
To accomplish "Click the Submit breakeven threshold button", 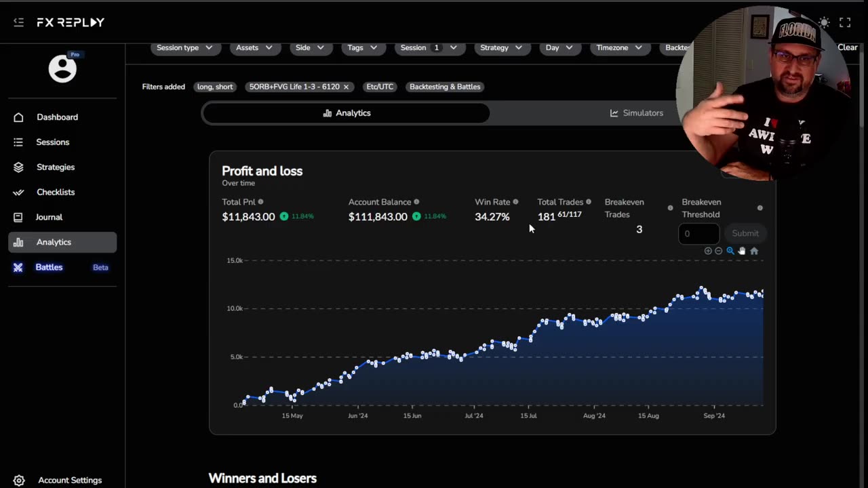I will point(745,233).
